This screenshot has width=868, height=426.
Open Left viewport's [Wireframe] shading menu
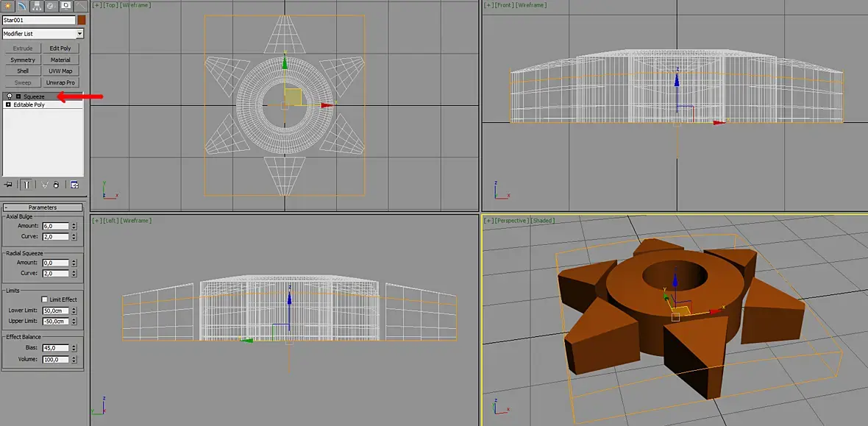pos(136,221)
